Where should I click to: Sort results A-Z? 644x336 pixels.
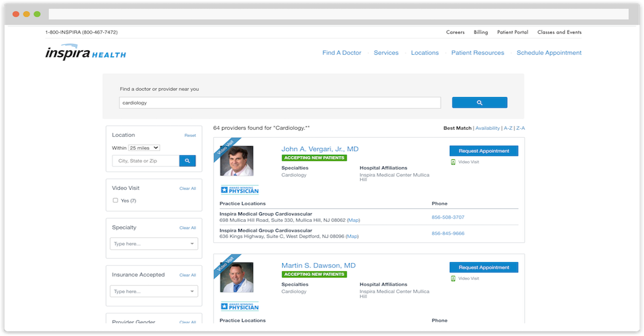[x=508, y=128]
